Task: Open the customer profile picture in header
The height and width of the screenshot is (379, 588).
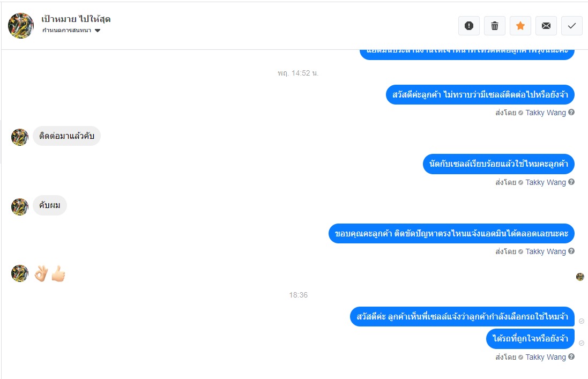Action: (21, 26)
